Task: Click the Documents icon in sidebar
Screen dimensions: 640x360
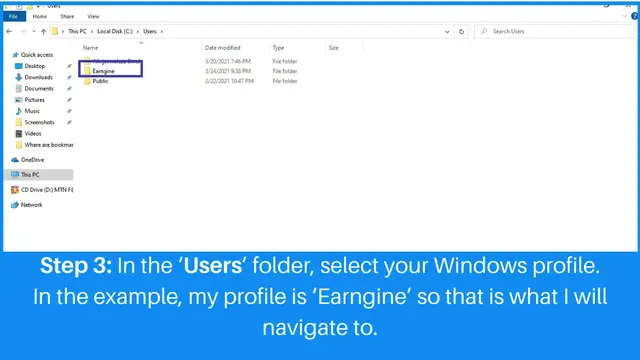Action: pyautogui.click(x=18, y=89)
